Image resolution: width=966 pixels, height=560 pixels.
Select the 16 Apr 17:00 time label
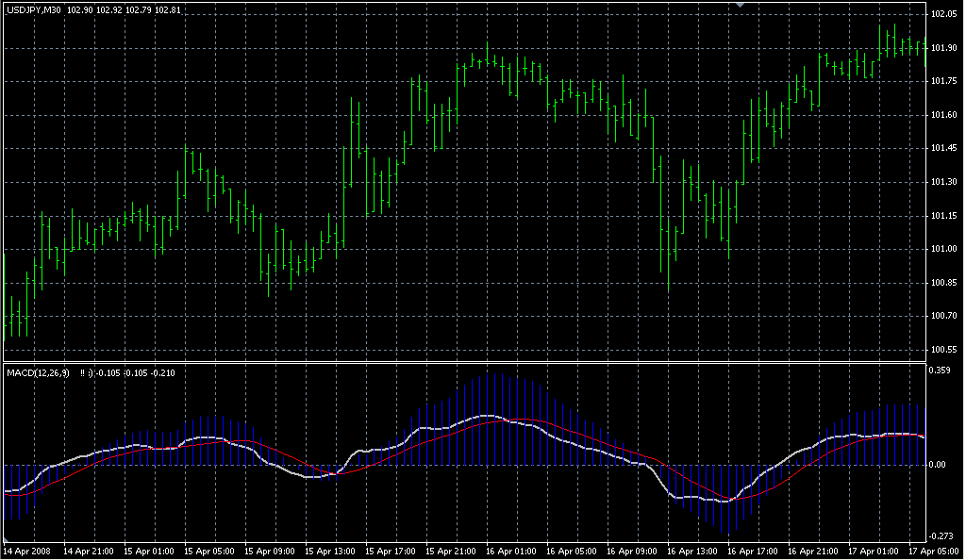755,551
